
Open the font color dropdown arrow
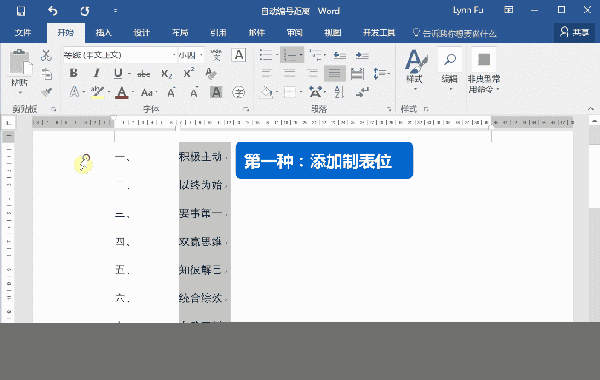point(133,92)
